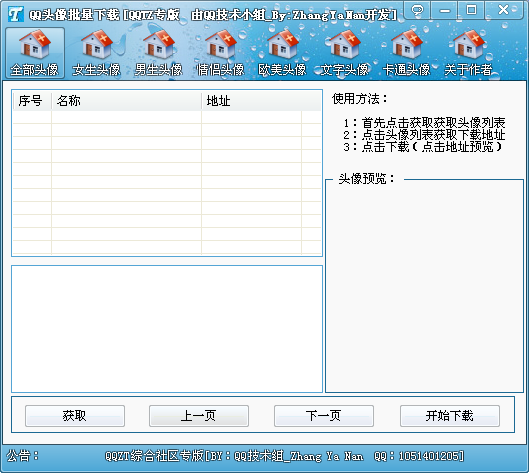
Task: Go to next page with 下一页
Action: 324,416
